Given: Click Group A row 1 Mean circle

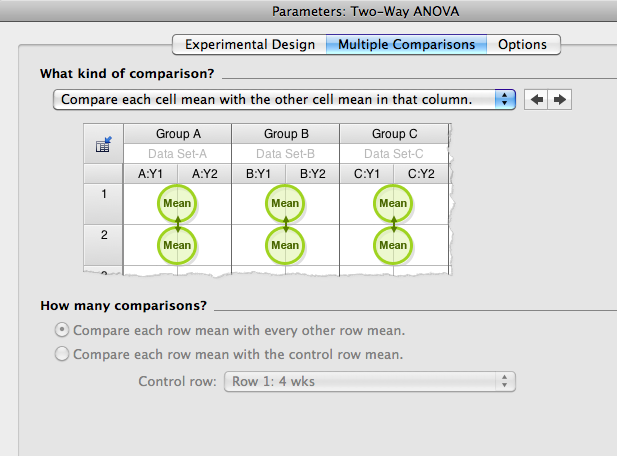Looking at the screenshot, I should (x=177, y=204).
